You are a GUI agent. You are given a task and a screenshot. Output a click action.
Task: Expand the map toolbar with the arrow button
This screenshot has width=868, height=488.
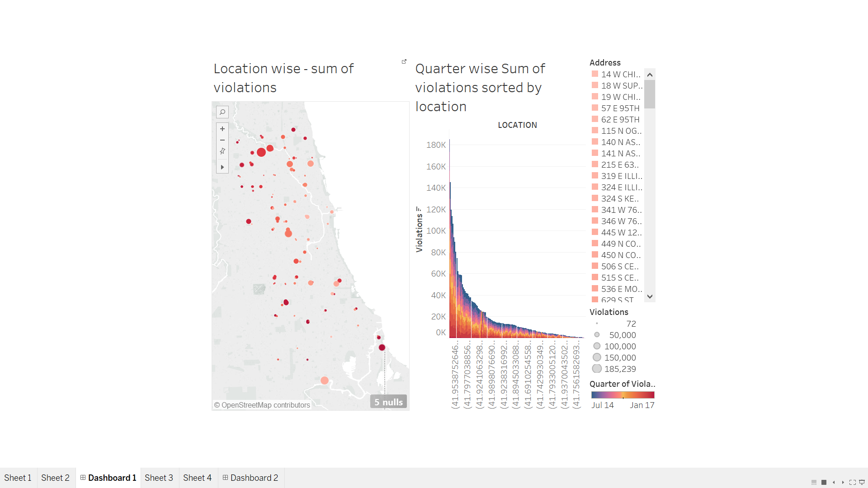coord(222,167)
